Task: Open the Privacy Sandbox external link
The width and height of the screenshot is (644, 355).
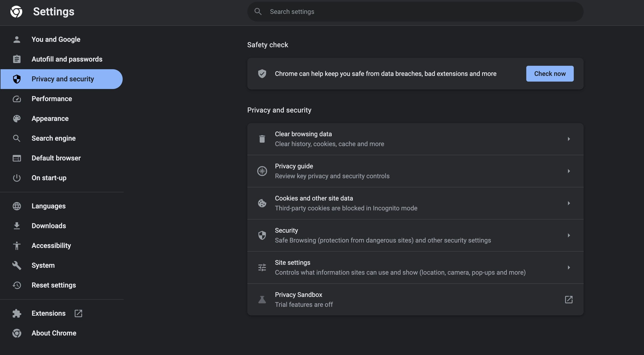Action: [569, 300]
